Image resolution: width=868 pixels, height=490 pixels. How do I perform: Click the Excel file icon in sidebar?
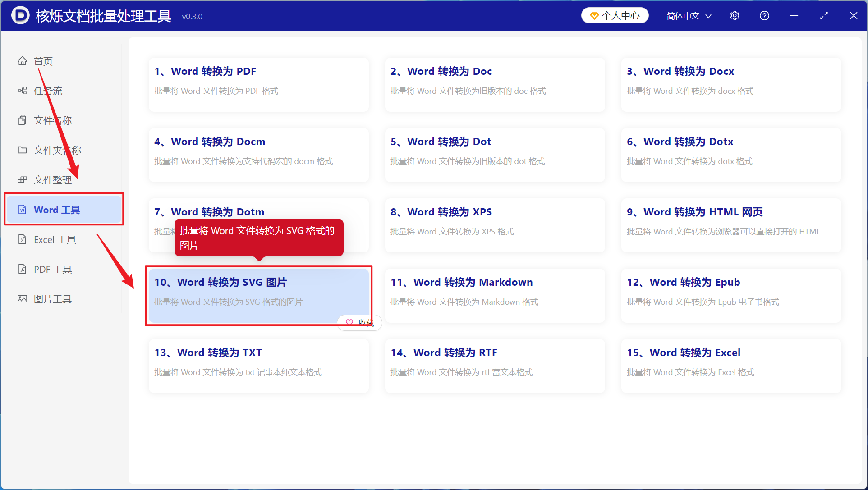(22, 239)
